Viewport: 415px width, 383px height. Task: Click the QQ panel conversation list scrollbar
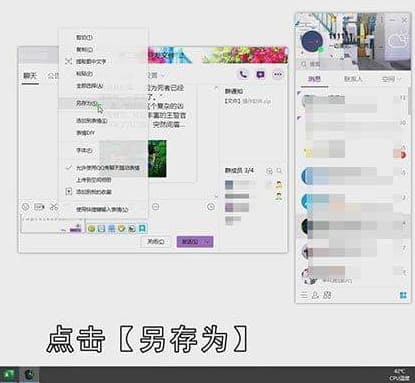click(409, 100)
